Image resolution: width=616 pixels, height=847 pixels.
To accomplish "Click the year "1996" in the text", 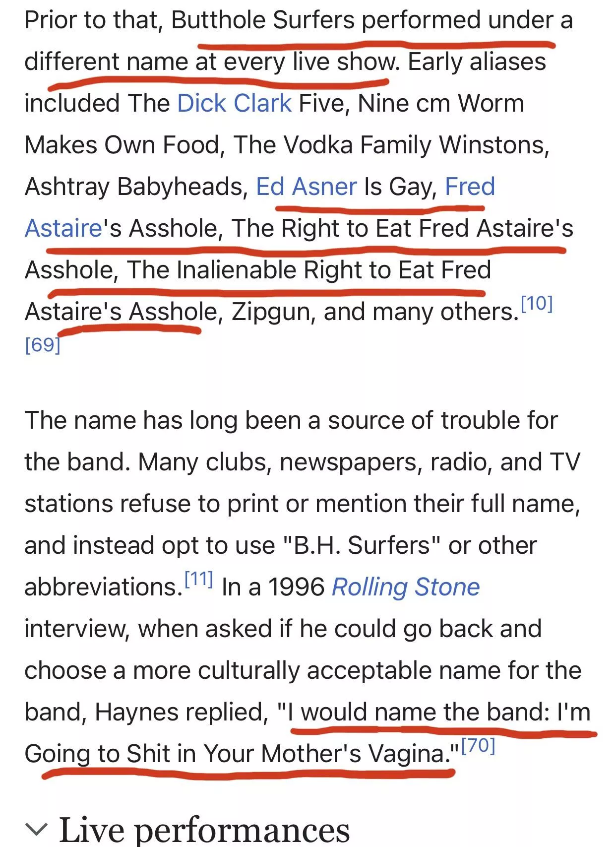I will pyautogui.click(x=296, y=587).
